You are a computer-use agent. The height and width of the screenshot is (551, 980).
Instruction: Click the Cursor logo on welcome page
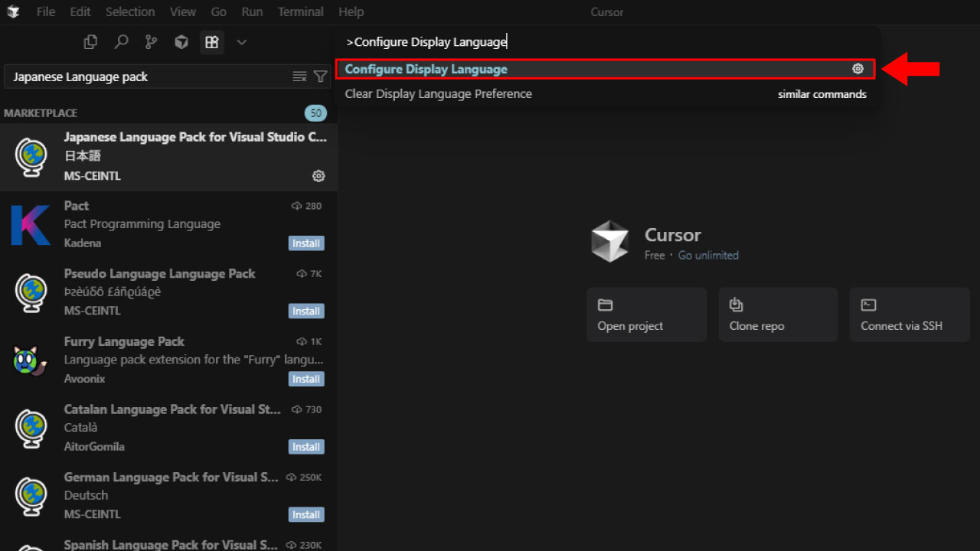610,241
